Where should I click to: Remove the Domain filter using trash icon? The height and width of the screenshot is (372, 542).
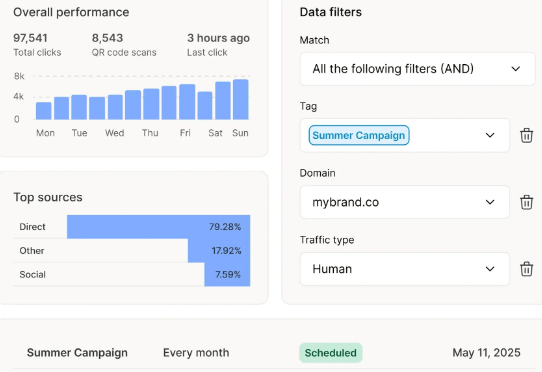[526, 202]
